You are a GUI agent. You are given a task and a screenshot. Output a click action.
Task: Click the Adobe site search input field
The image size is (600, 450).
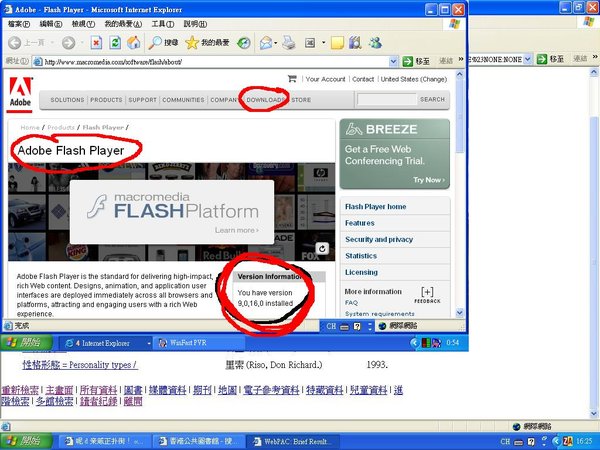click(385, 100)
